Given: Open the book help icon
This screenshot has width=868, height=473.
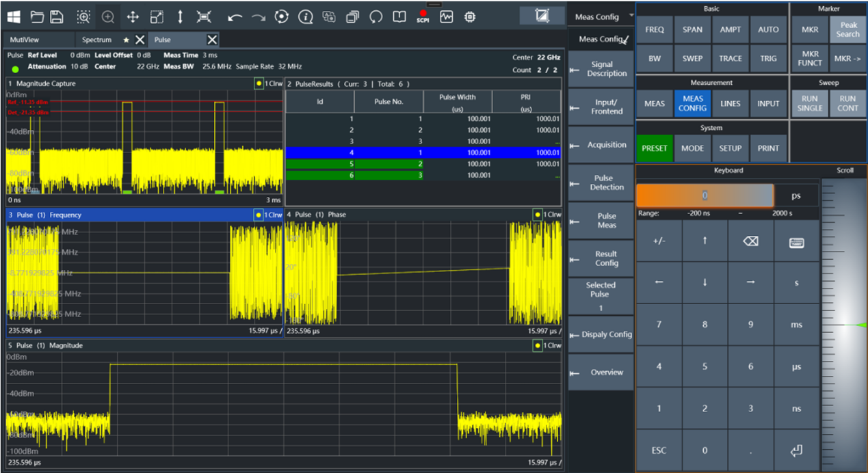Looking at the screenshot, I should tap(399, 16).
